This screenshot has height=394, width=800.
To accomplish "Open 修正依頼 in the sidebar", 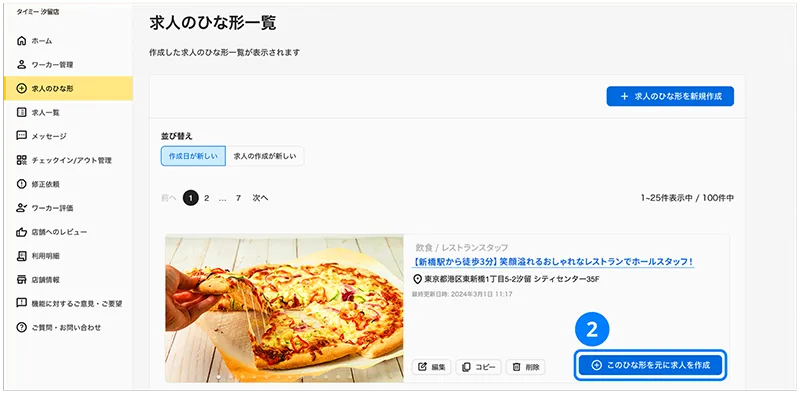I will [x=68, y=184].
